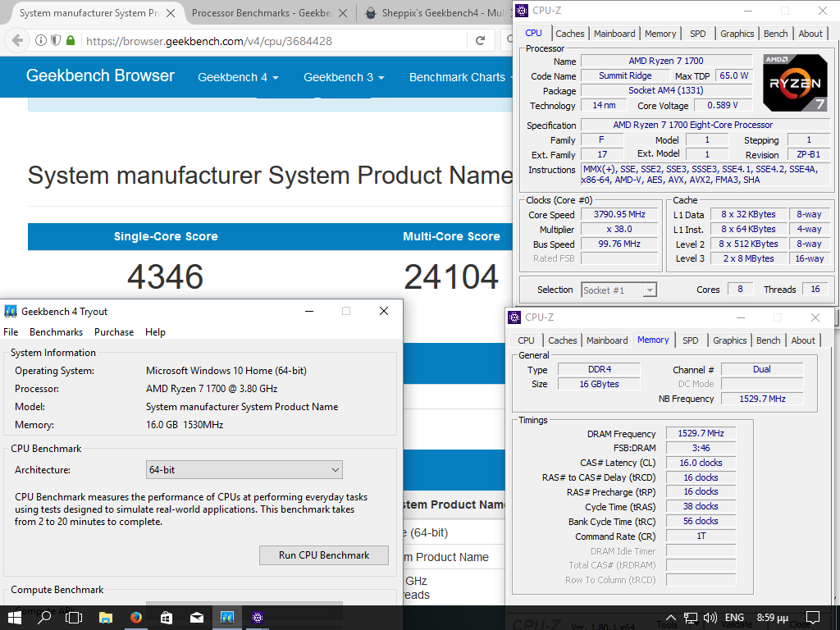The height and width of the screenshot is (630, 840).
Task: Open Microsoft Store from the taskbar
Action: [167, 618]
